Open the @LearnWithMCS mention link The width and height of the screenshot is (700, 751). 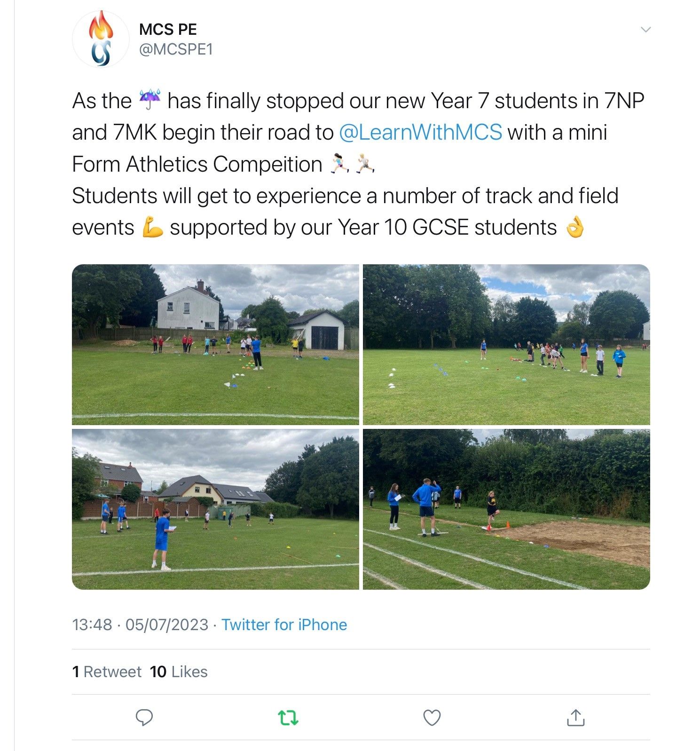(x=420, y=132)
